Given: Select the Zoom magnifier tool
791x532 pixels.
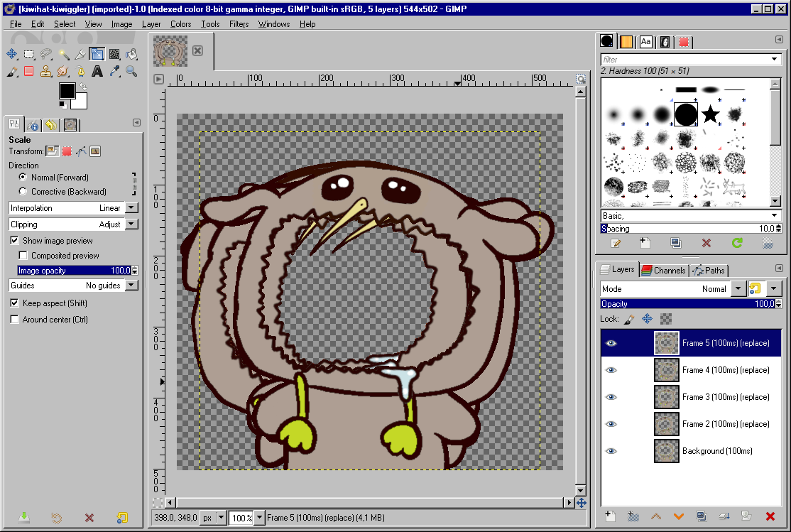Looking at the screenshot, I should point(131,71).
